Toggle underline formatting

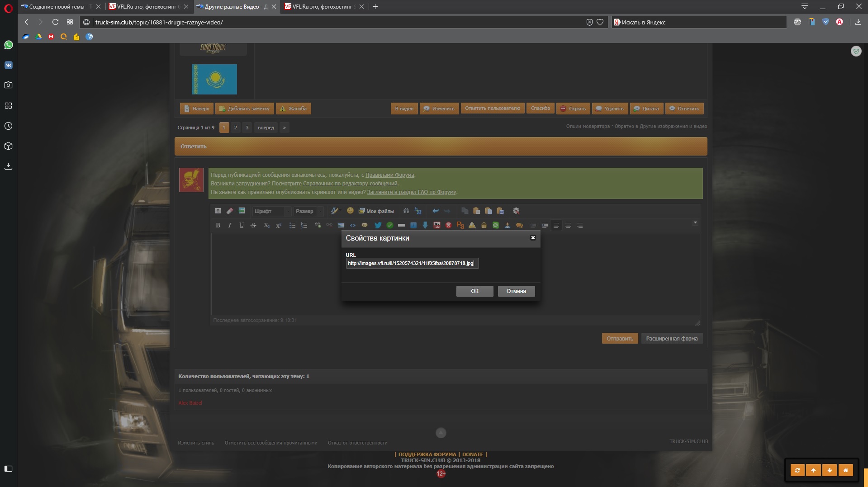242,225
